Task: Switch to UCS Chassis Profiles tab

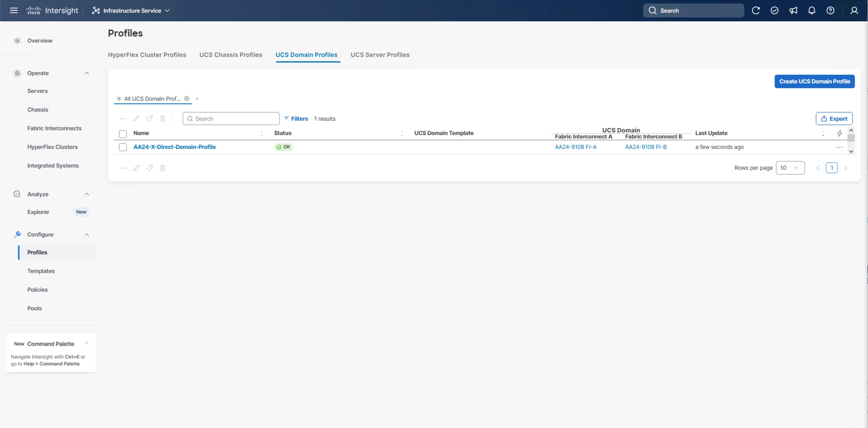Action: coord(231,55)
